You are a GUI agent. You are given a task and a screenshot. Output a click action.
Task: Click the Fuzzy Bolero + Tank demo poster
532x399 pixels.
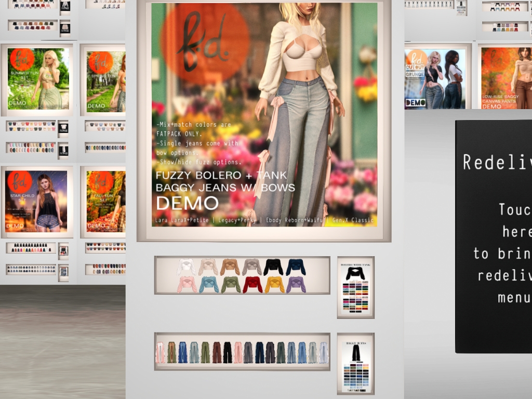click(264, 114)
